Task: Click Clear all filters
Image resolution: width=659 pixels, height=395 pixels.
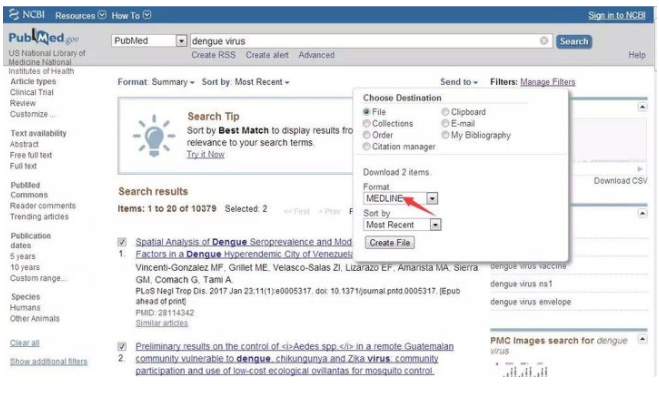Action: tap(24, 343)
